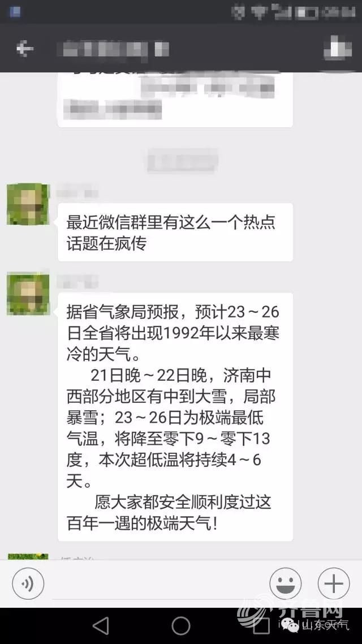The image size is (362, 644).
Task: Switch to voice input icon
Action: point(28,583)
